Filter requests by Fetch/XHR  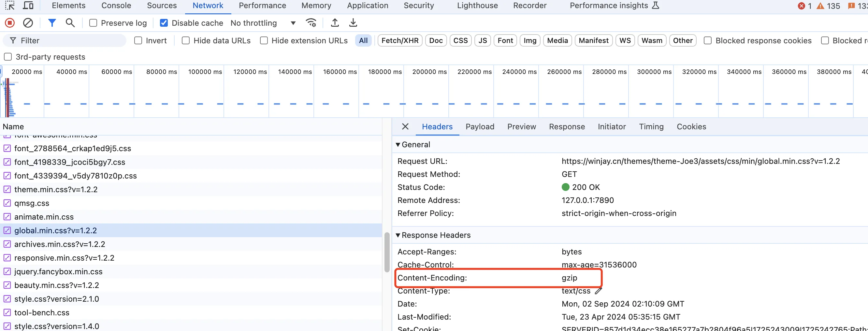[x=400, y=40]
